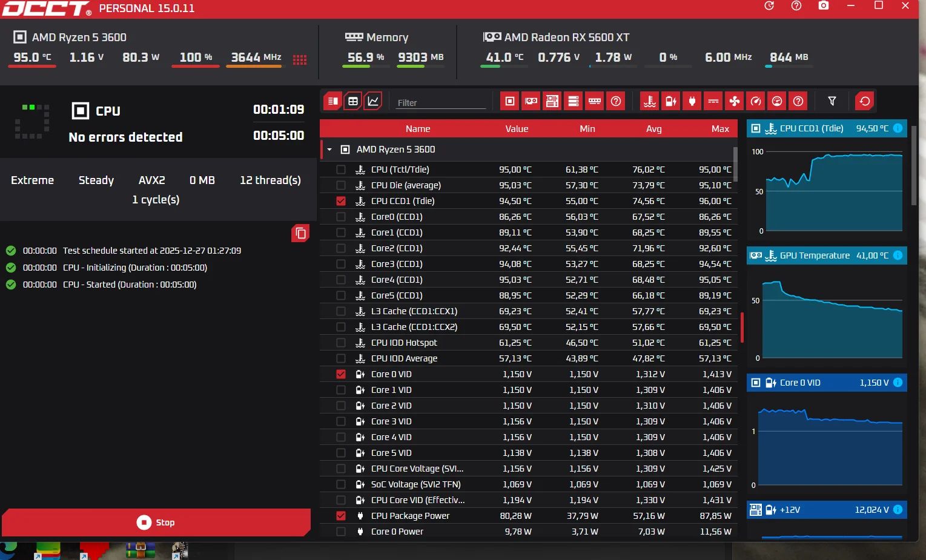Screen dimensions: 926x560
Task: Take a screenshot with the camera icon
Action: (x=824, y=5)
